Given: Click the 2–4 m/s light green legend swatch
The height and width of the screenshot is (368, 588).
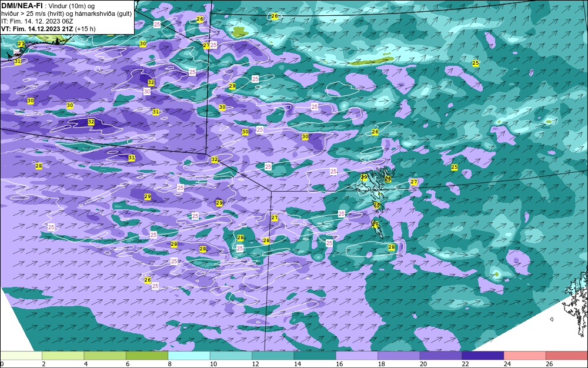Looking at the screenshot, I should 63,356.
